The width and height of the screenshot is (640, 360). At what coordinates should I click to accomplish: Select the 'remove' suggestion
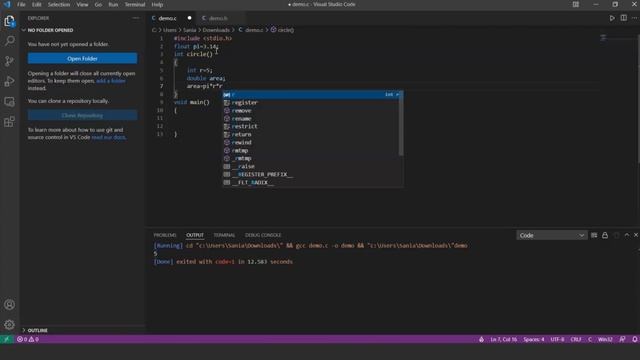pyautogui.click(x=312, y=111)
